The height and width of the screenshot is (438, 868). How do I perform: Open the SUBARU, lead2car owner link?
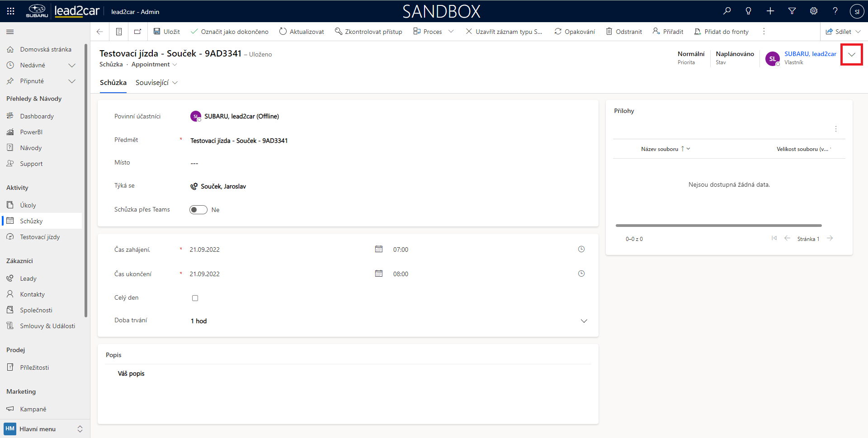click(x=810, y=54)
